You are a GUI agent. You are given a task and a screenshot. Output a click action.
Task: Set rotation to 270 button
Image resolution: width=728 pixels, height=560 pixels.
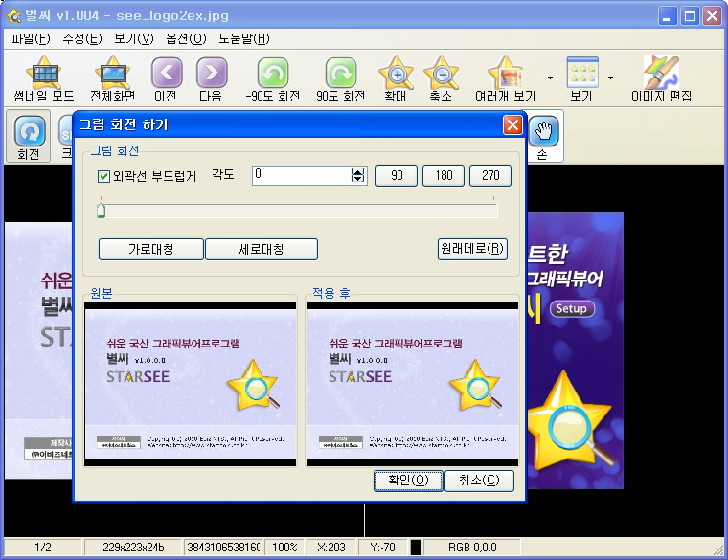coord(490,175)
